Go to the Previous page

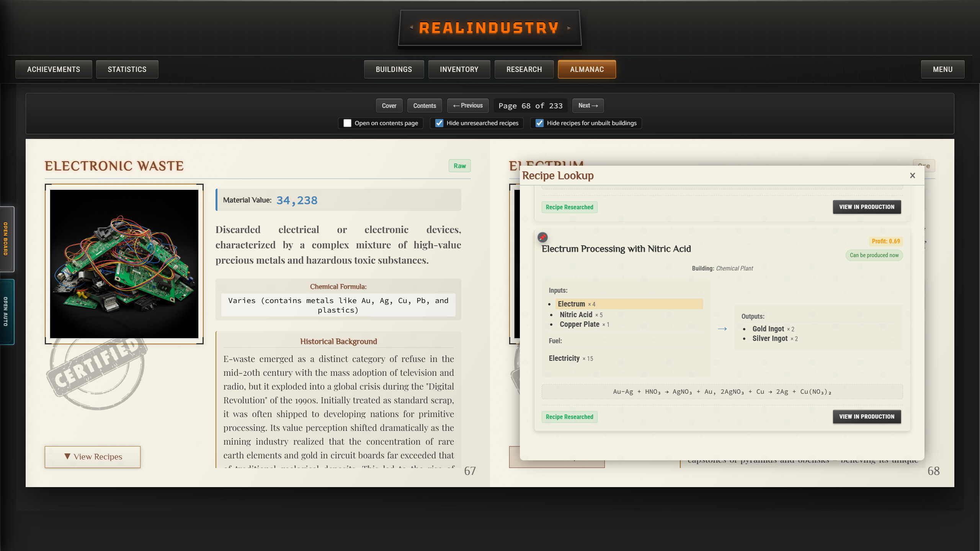click(468, 106)
